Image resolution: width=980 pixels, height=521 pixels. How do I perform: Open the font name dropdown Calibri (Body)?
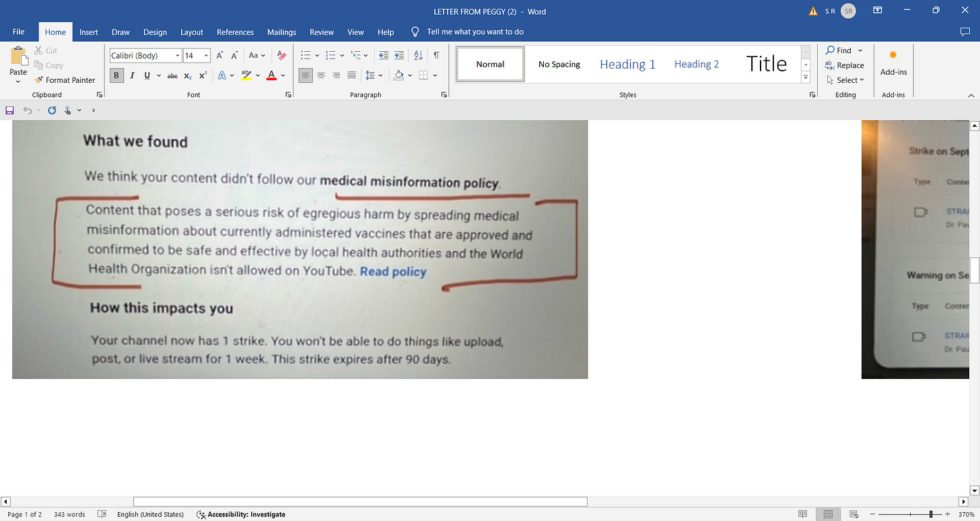tap(178, 56)
